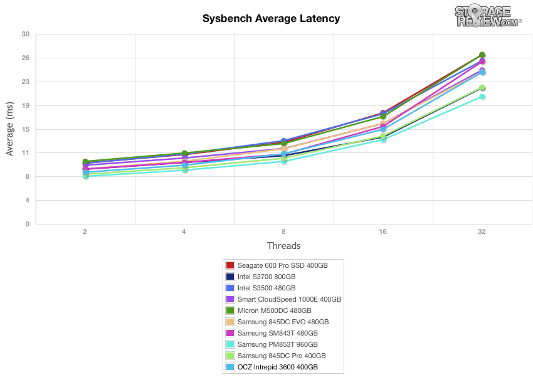Click the StorageReview.com logo

click(x=488, y=16)
